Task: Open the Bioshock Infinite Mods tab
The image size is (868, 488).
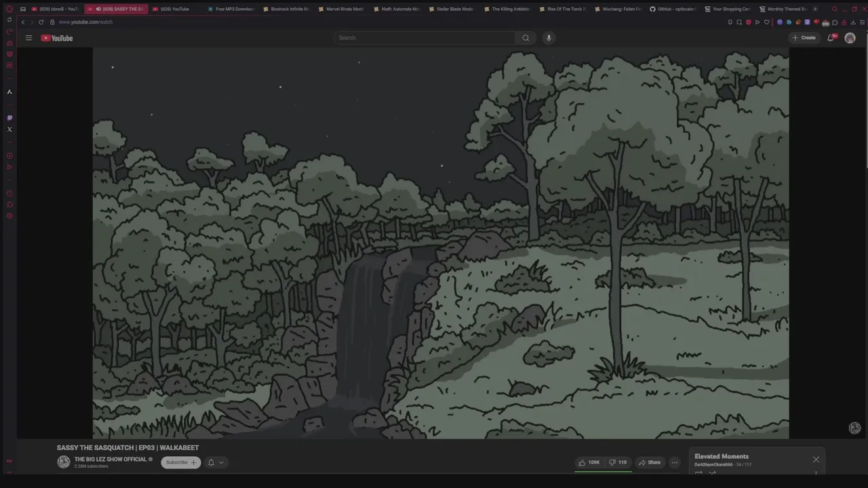Action: [x=286, y=9]
